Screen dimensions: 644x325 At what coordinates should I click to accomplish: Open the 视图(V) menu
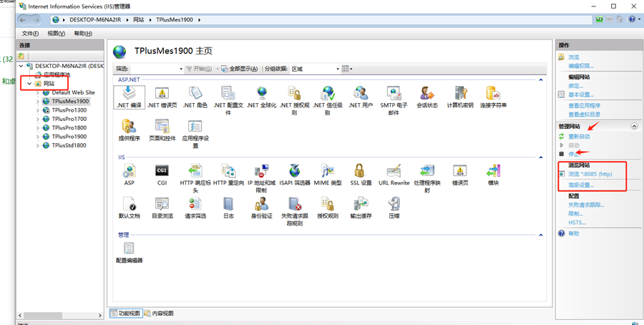[x=56, y=34]
